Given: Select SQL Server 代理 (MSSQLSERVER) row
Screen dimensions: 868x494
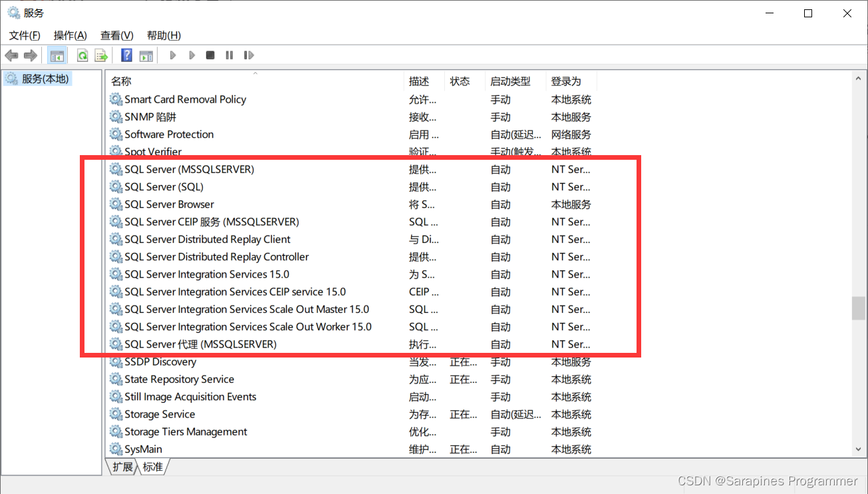Looking at the screenshot, I should (200, 344).
